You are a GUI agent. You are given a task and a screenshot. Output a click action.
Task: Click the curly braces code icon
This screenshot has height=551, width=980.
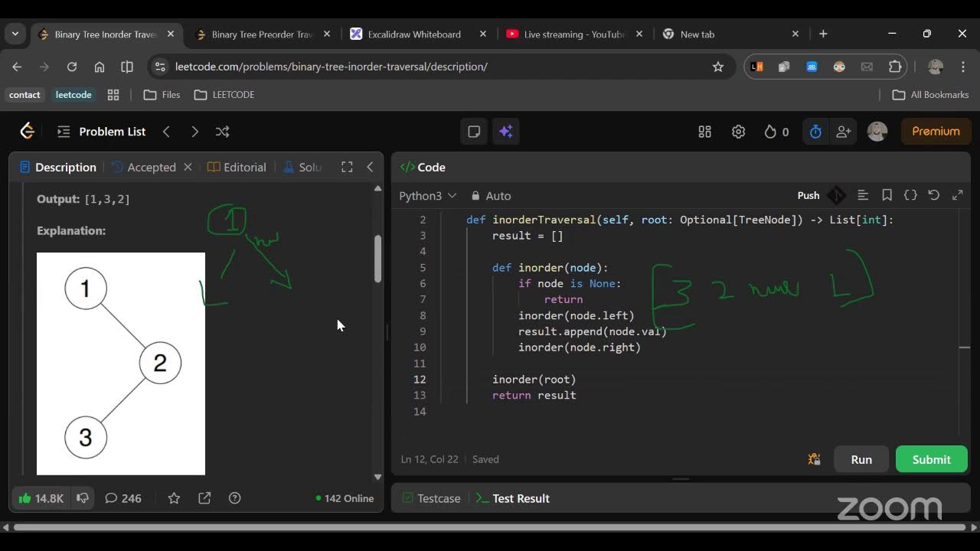point(910,196)
